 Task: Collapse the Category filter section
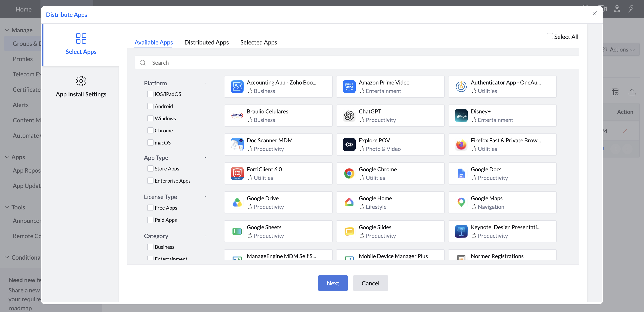coord(206,236)
